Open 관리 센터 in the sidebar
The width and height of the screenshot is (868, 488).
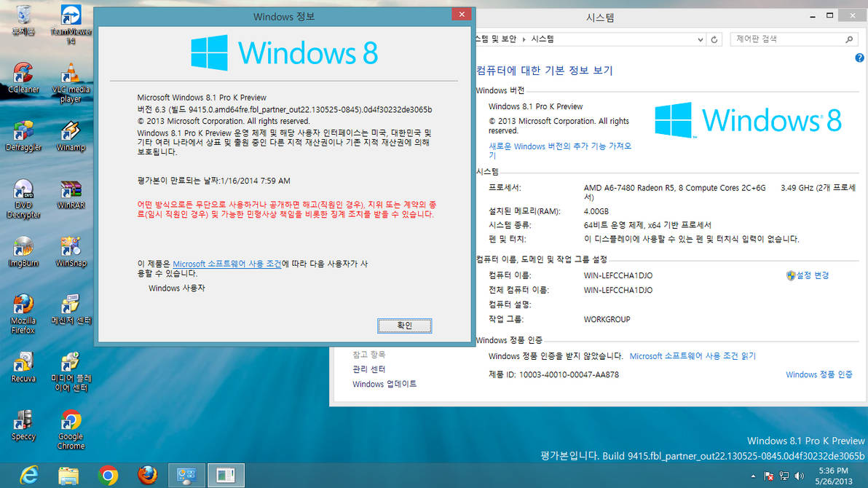[x=368, y=369]
